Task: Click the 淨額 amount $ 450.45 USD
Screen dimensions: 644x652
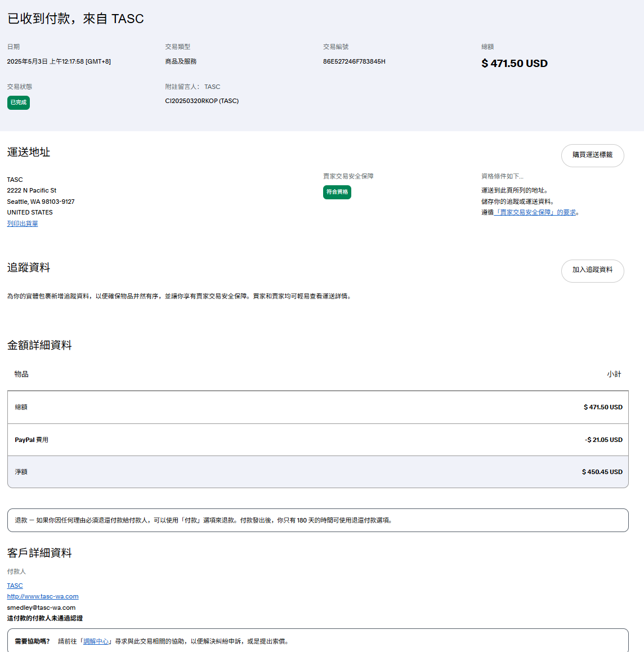Action: point(602,472)
